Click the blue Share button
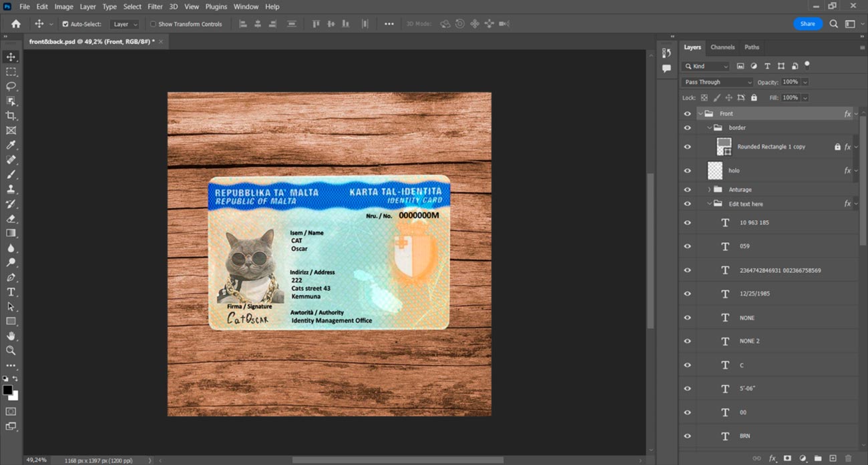Image resolution: width=868 pixels, height=465 pixels. (807, 24)
